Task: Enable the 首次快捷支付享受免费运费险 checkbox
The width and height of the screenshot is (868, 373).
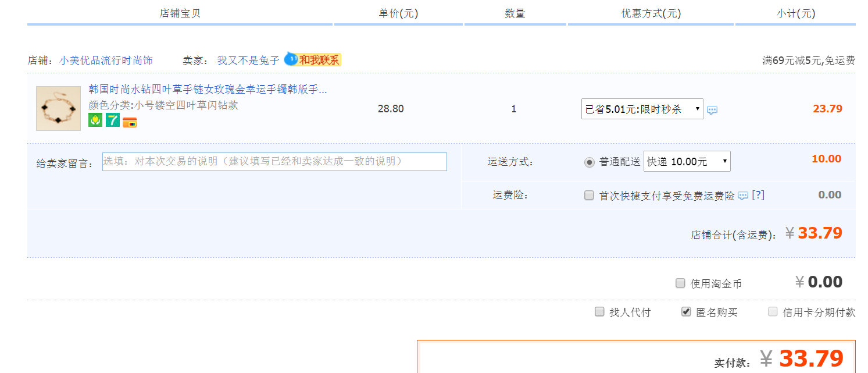Action: pos(589,196)
